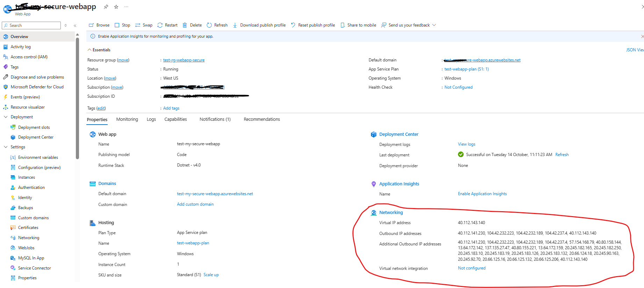644x288 pixels.
Task: Click Add custom domain link
Action: (195, 204)
